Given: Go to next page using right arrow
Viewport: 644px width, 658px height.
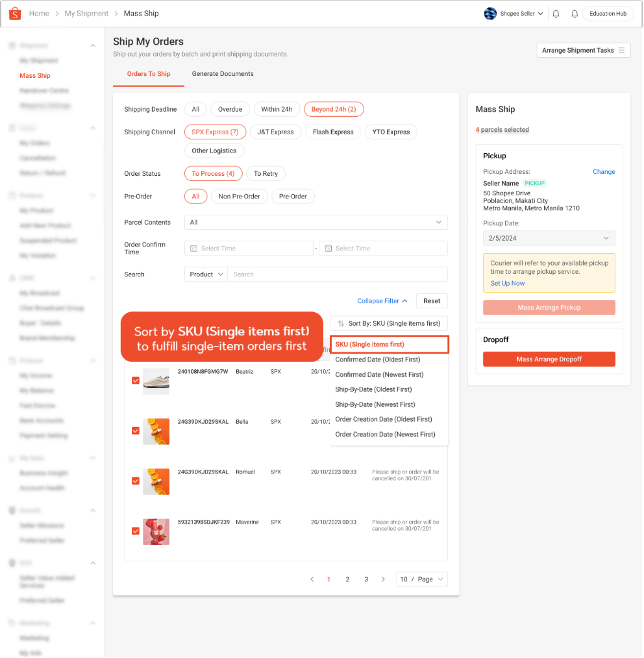Looking at the screenshot, I should (x=383, y=579).
